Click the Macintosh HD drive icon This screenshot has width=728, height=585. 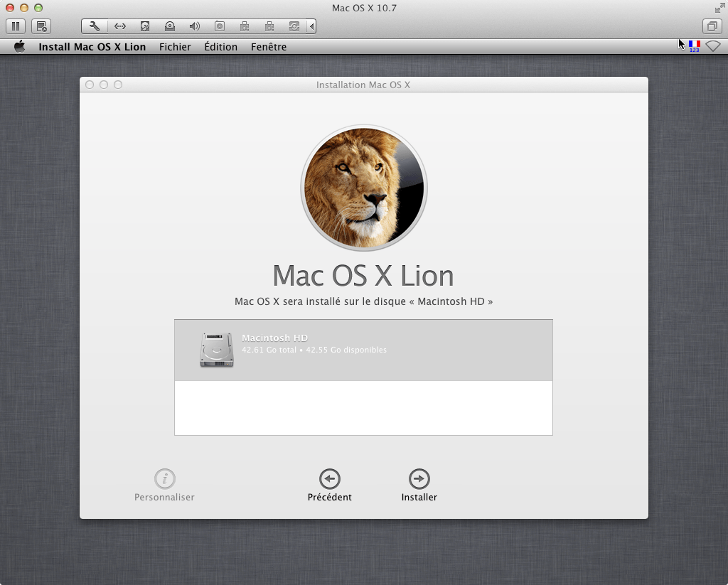[x=217, y=350]
